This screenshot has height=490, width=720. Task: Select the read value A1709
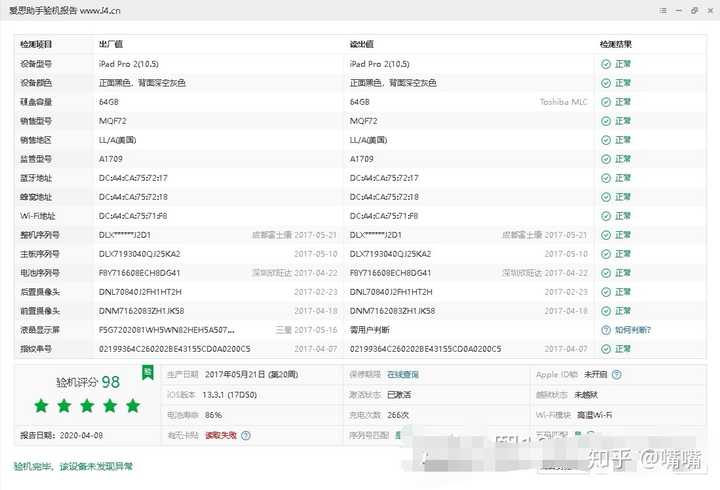tap(361, 159)
